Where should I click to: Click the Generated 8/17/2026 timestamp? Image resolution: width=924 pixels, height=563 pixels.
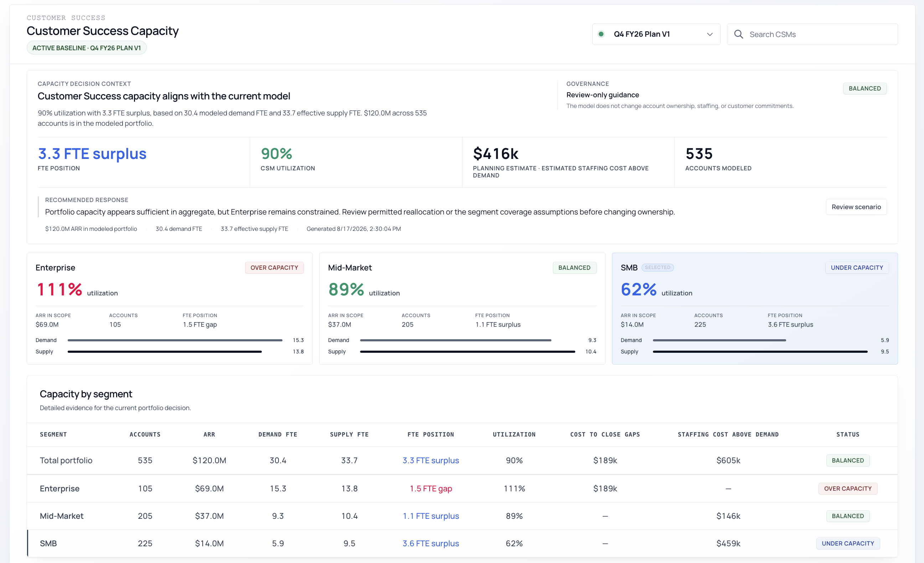click(x=354, y=229)
